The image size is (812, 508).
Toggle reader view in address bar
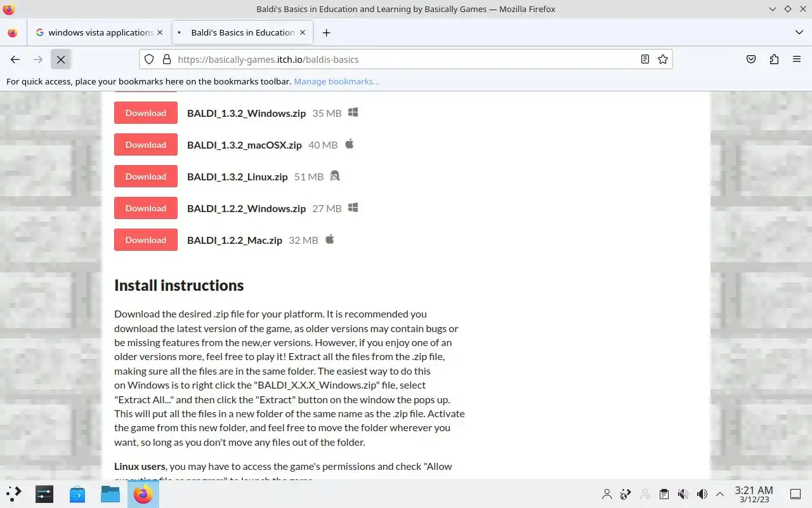tap(645, 59)
